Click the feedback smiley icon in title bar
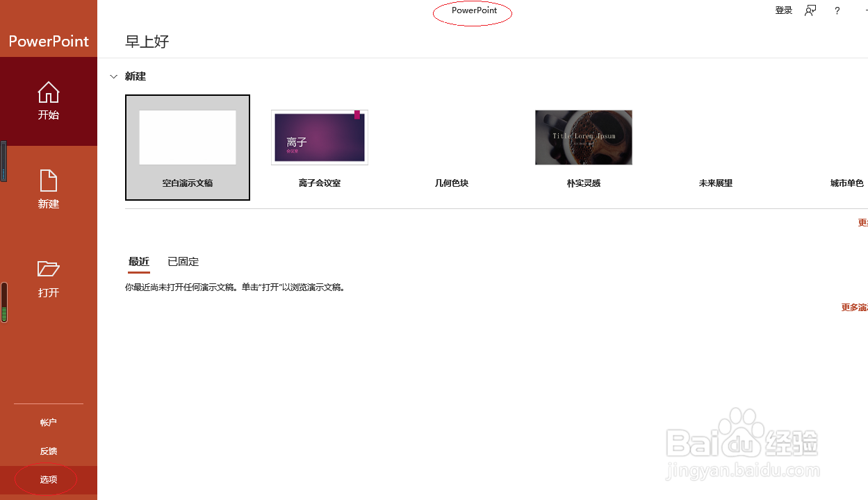Screen dimensions: 868x500 810,10
